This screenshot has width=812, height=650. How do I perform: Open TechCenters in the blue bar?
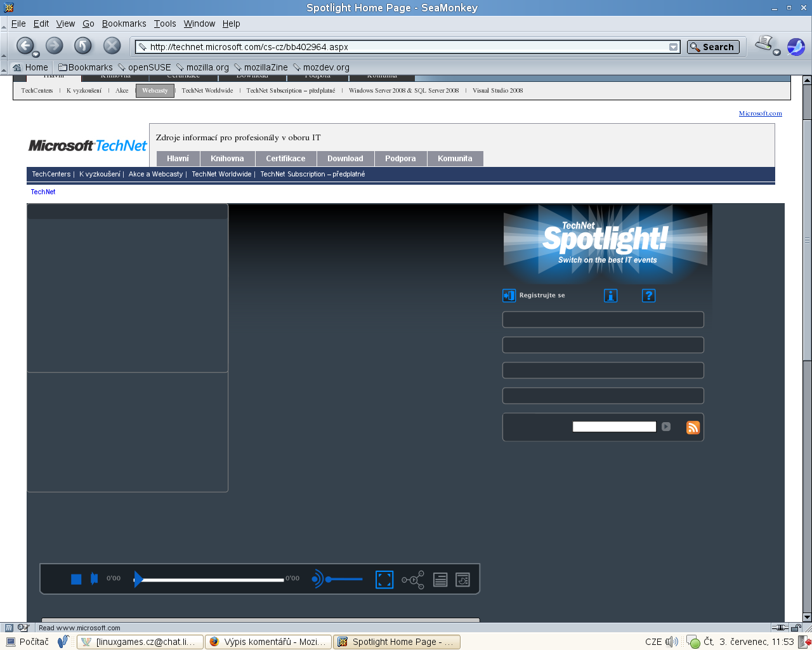click(51, 174)
